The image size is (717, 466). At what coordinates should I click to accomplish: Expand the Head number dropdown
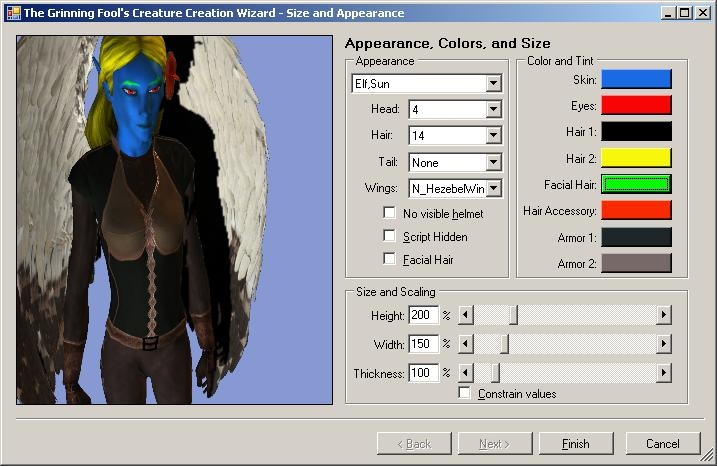pyautogui.click(x=493, y=109)
